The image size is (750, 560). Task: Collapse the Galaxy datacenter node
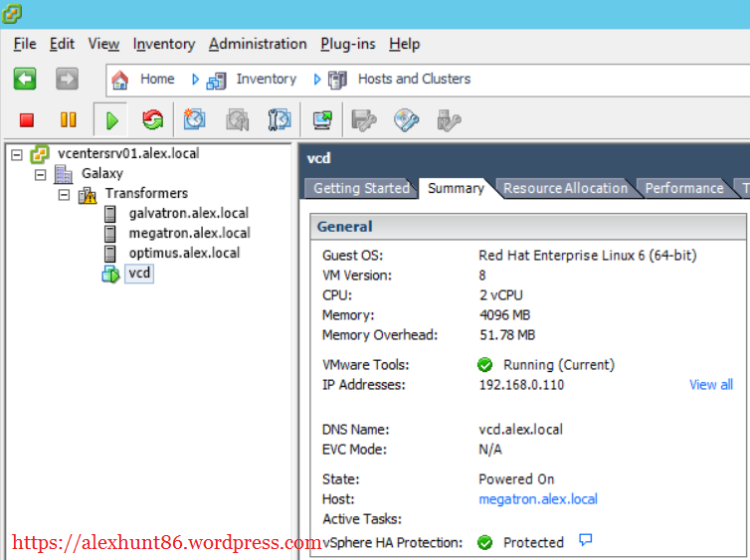40,175
